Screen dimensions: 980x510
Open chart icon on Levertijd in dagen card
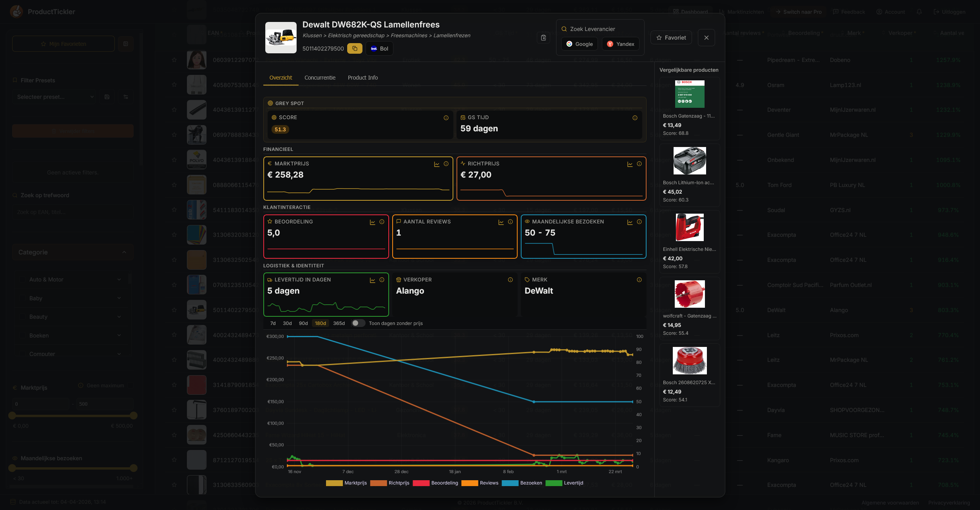[x=372, y=280]
